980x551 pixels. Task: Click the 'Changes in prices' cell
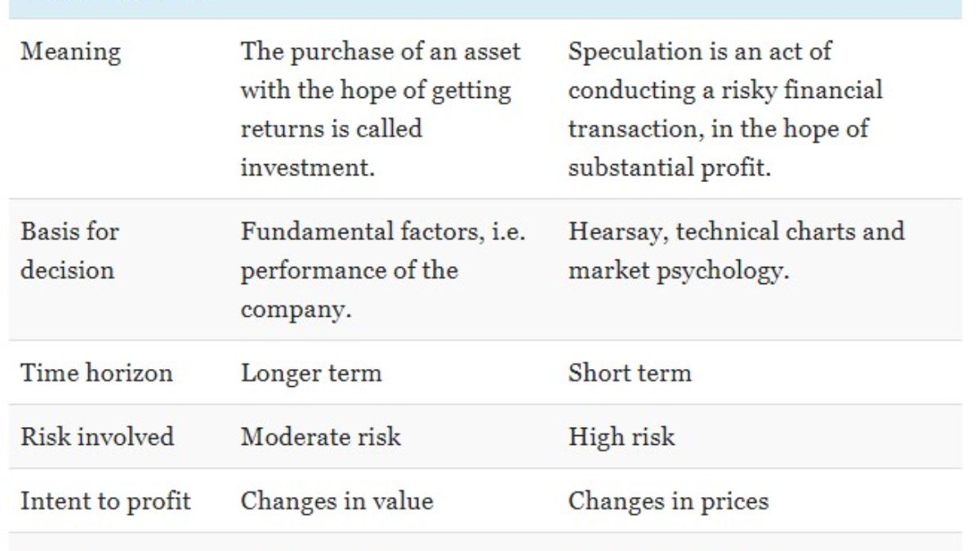(668, 500)
